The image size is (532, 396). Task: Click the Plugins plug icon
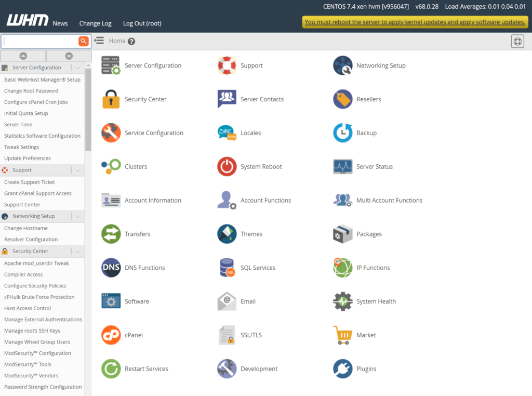(342, 369)
